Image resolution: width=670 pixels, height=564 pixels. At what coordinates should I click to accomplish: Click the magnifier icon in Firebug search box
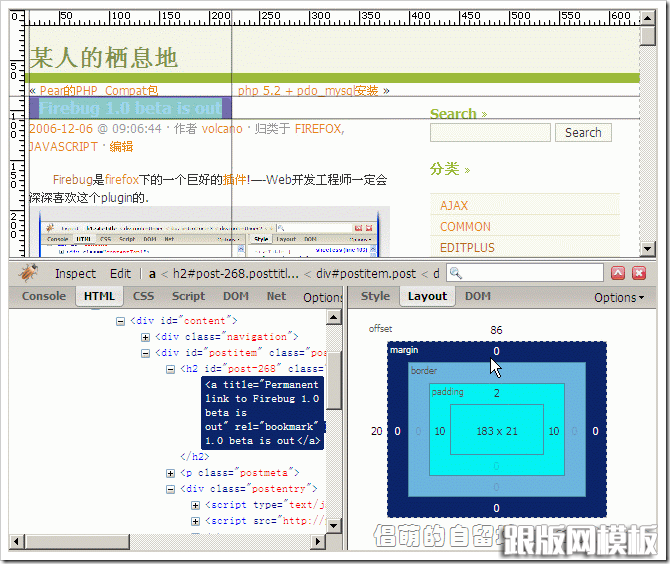[x=455, y=273]
